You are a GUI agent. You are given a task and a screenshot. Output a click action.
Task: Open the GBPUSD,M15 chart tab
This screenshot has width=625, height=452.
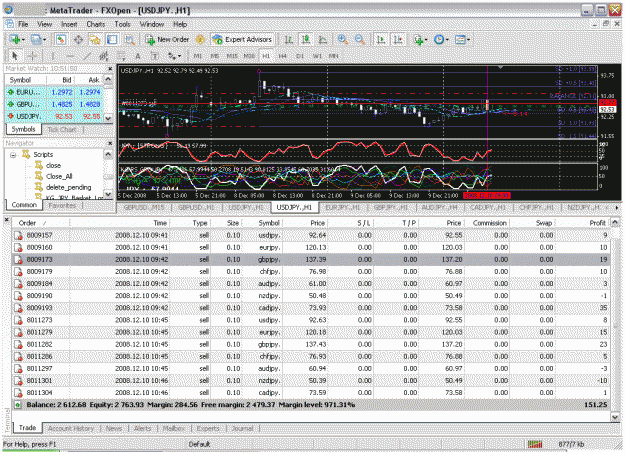(143, 207)
